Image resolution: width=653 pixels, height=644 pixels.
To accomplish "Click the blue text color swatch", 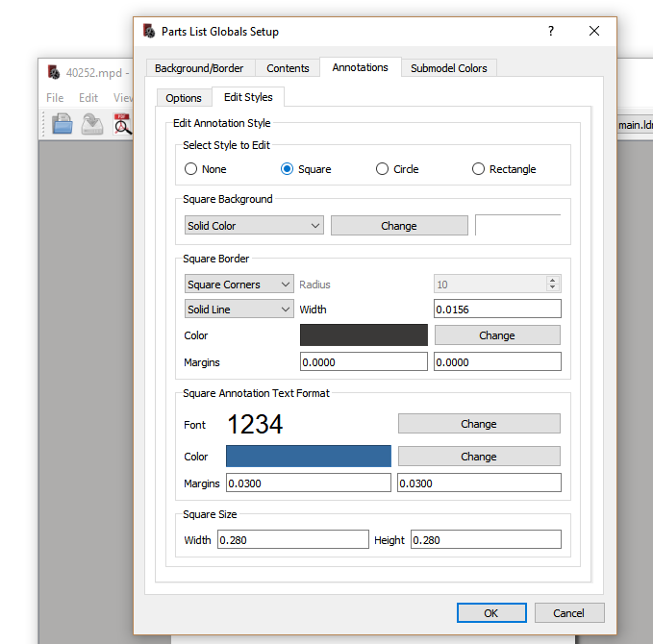I will [x=308, y=457].
